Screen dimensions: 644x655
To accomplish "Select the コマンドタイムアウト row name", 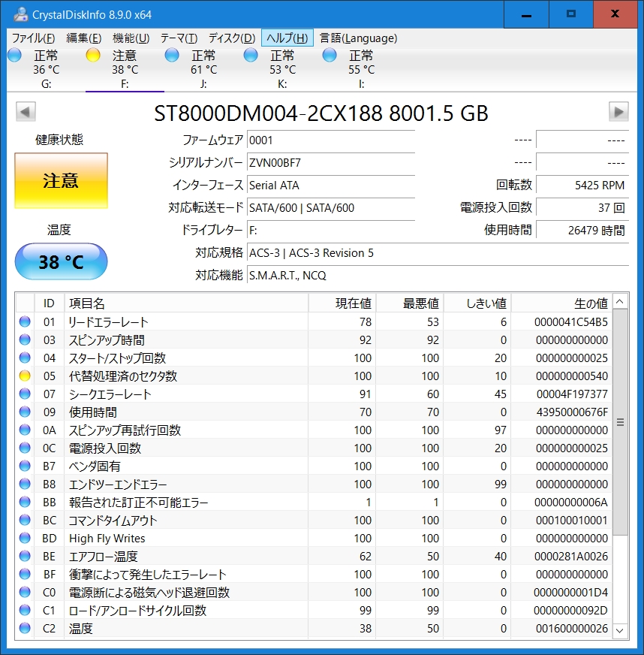I will click(113, 520).
